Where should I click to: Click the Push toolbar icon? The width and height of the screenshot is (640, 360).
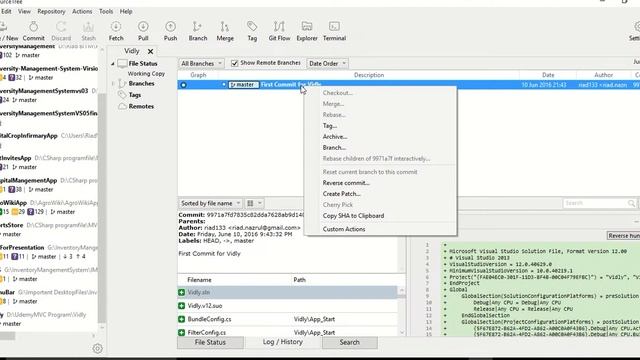click(170, 31)
